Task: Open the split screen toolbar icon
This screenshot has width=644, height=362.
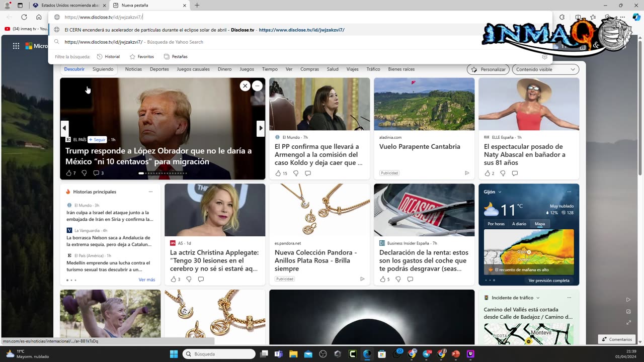Action: (578, 17)
